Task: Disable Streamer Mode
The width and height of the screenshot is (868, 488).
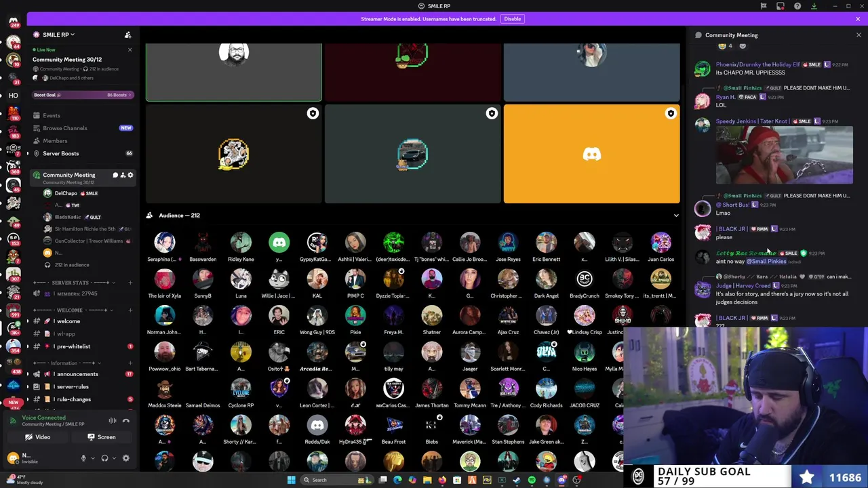Action: point(512,19)
